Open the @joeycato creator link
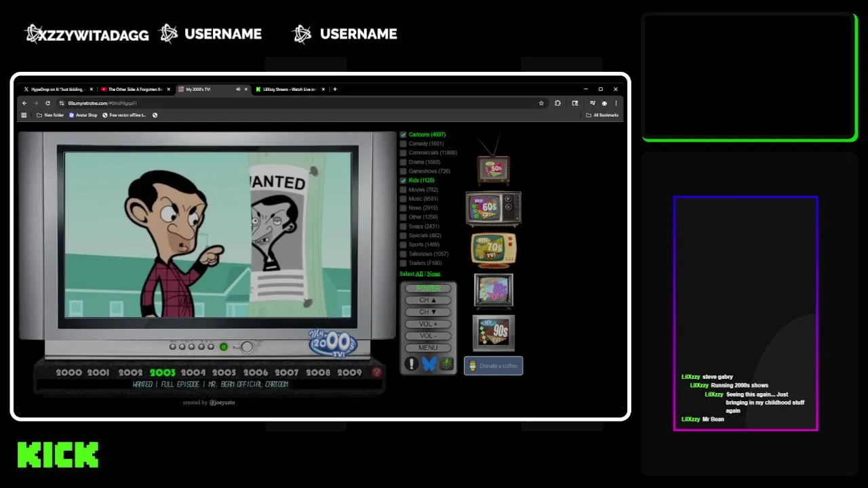Screen dimensions: 868x488 pos(222,403)
